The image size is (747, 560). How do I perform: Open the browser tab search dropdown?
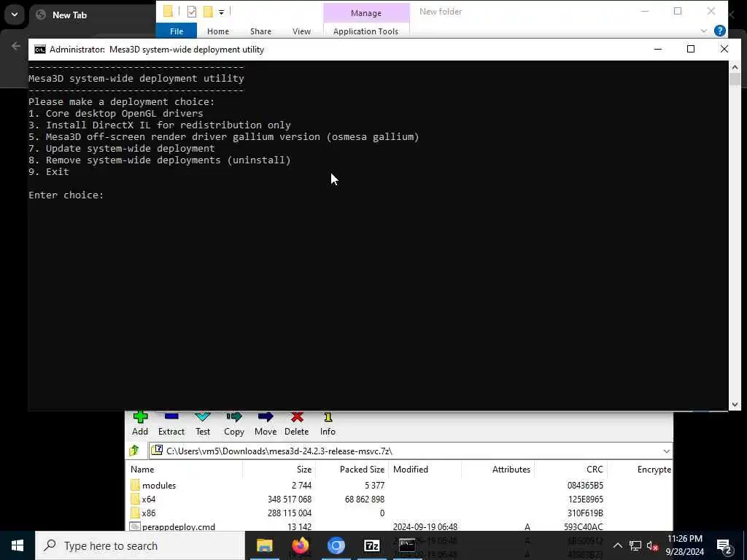pos(15,15)
